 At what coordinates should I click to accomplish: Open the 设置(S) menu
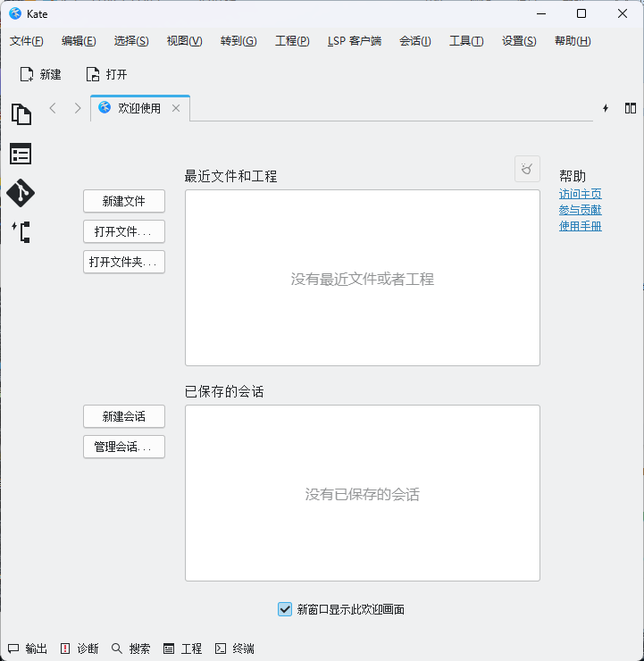pyautogui.click(x=519, y=41)
